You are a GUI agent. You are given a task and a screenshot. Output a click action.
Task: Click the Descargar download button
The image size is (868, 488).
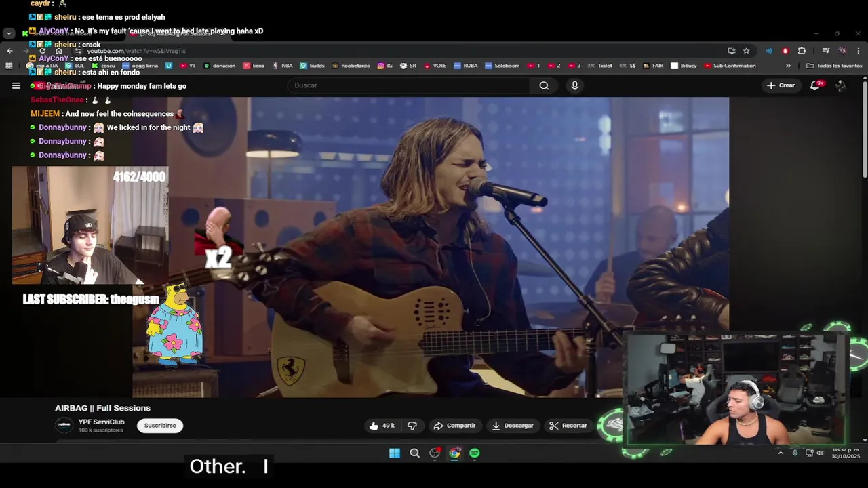(513, 426)
